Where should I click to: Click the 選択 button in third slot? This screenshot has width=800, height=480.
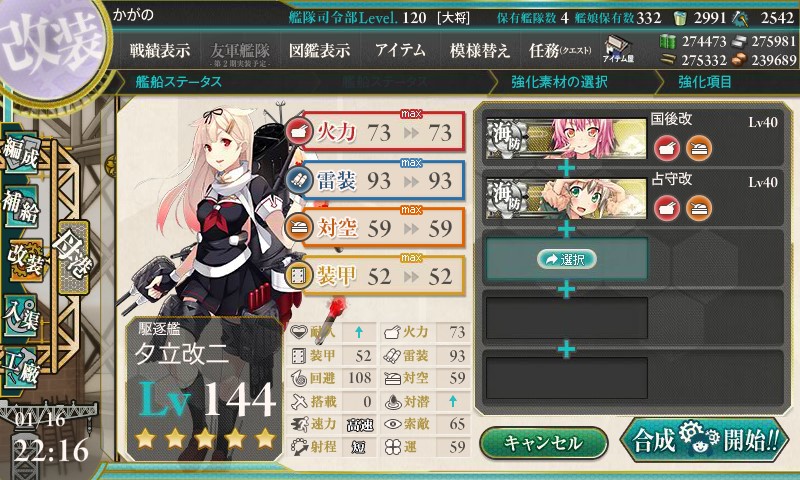pyautogui.click(x=566, y=259)
